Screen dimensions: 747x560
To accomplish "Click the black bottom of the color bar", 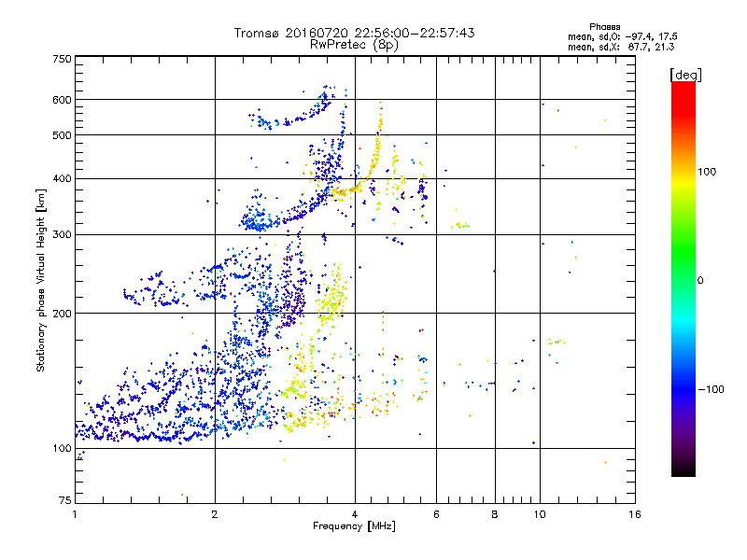I will (684, 471).
